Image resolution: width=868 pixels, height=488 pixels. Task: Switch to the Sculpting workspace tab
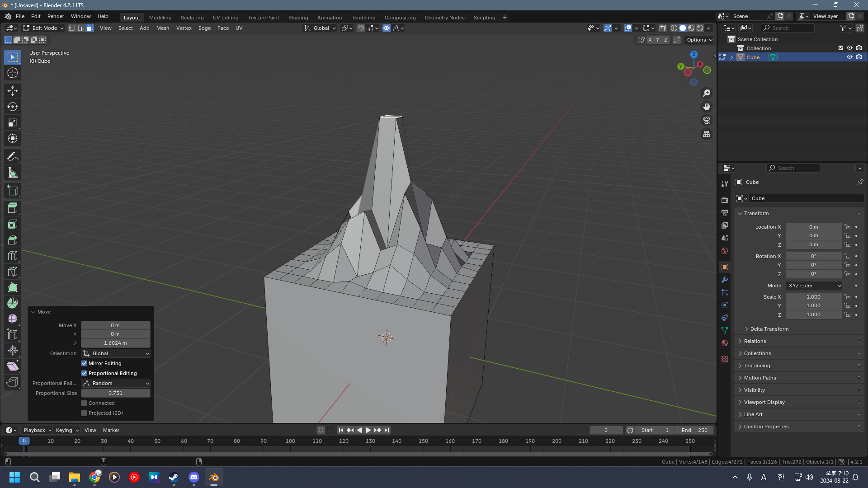tap(192, 18)
